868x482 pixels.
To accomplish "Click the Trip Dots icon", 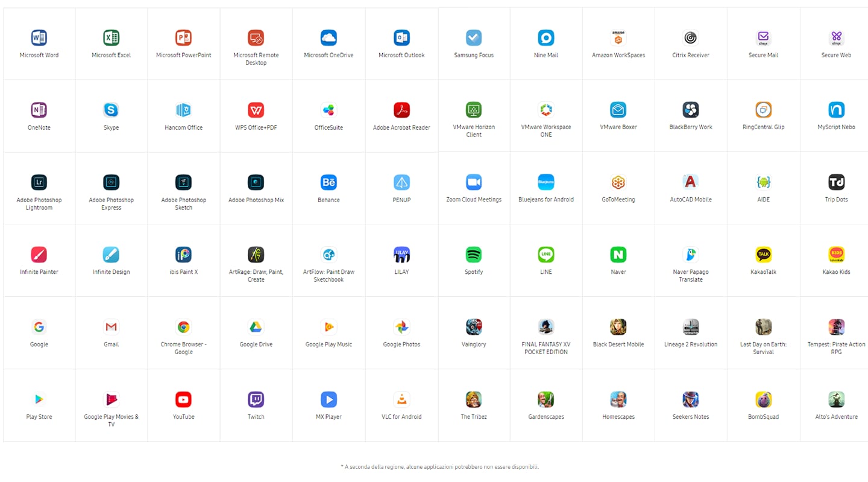I will click(836, 182).
